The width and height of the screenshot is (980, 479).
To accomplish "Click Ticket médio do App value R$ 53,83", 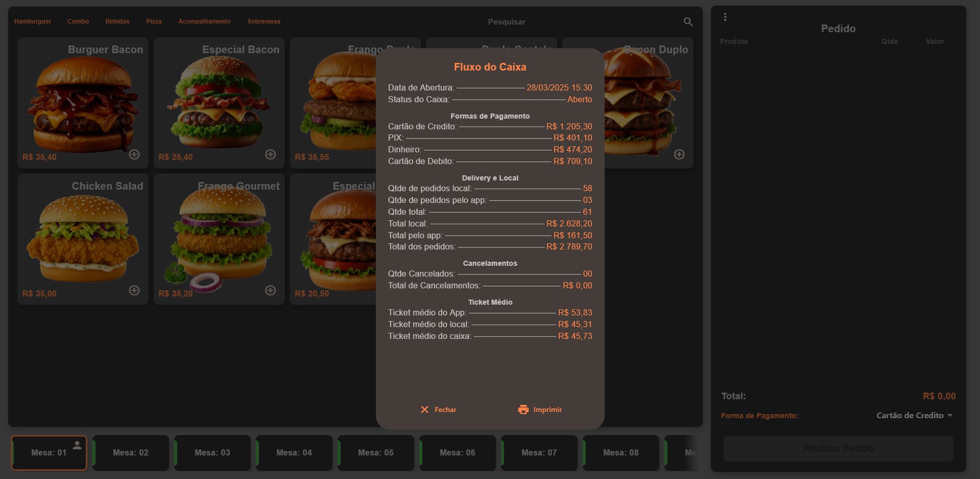I will pyautogui.click(x=575, y=312).
